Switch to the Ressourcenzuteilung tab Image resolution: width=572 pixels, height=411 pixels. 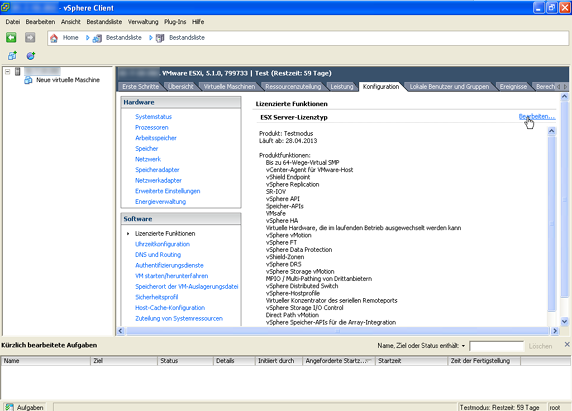tap(293, 87)
